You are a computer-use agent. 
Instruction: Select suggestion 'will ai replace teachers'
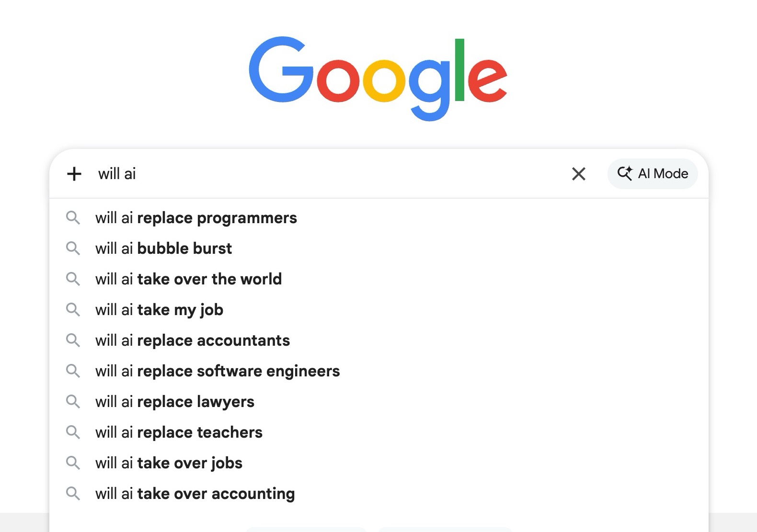pos(179,432)
